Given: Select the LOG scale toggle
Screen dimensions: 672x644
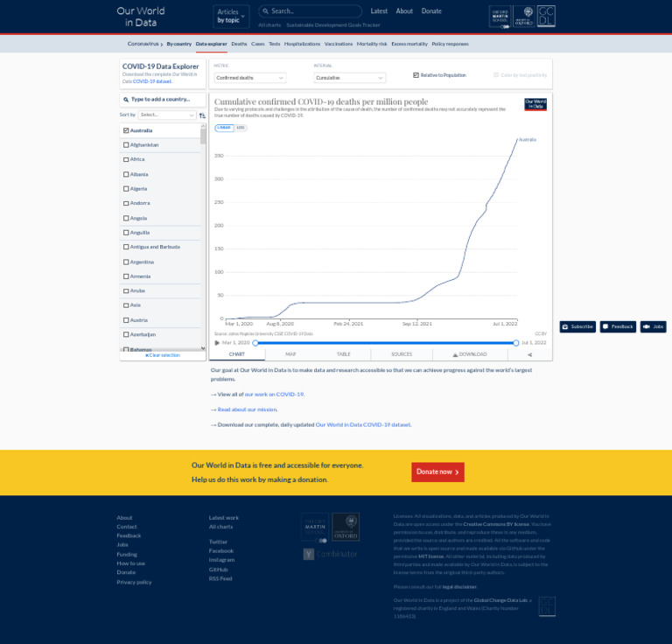Looking at the screenshot, I should coord(241,128).
